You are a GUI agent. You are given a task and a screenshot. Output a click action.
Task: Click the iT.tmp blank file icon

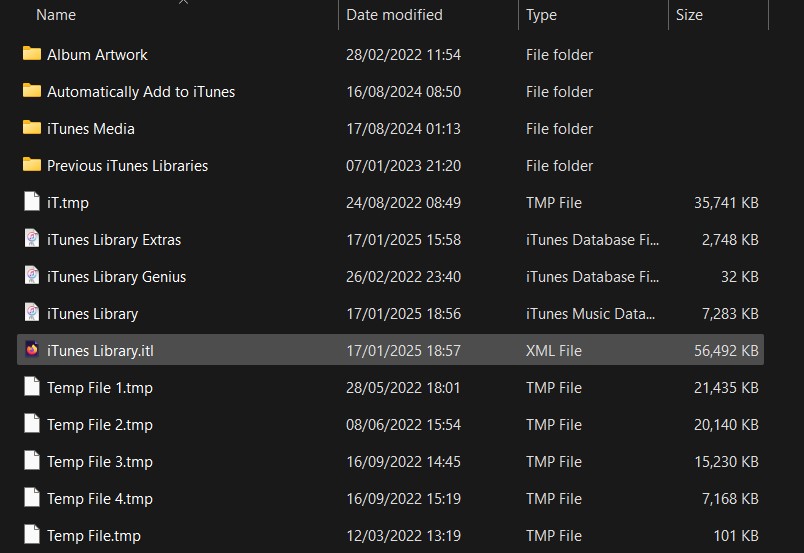[x=32, y=202]
